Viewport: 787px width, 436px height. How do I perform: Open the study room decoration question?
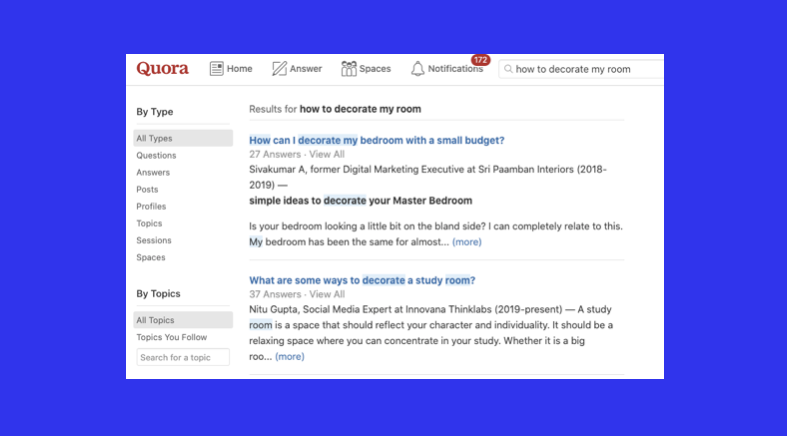click(x=362, y=280)
